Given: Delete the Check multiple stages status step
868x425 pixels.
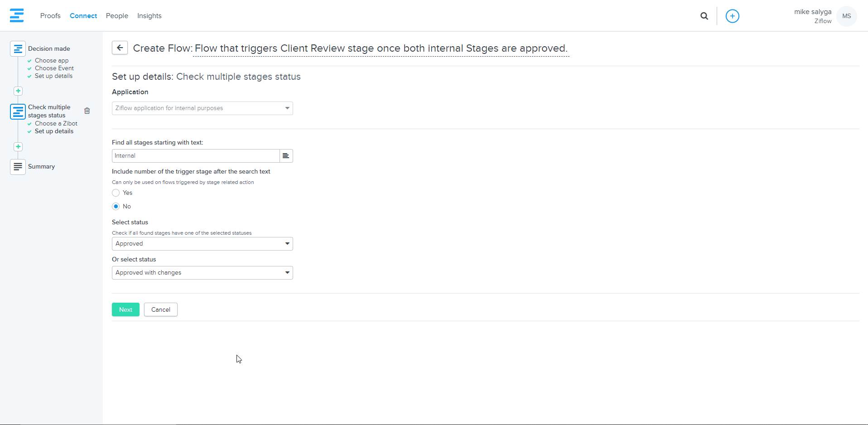Looking at the screenshot, I should (x=87, y=111).
